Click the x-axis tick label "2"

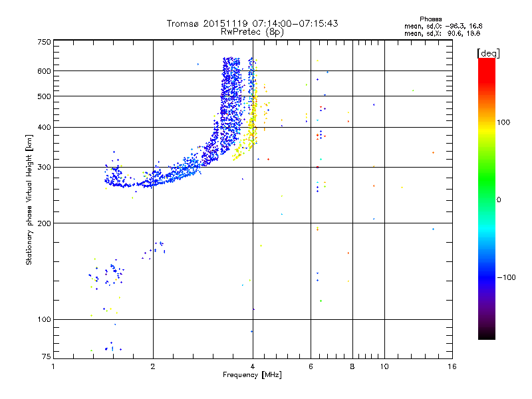click(x=153, y=366)
